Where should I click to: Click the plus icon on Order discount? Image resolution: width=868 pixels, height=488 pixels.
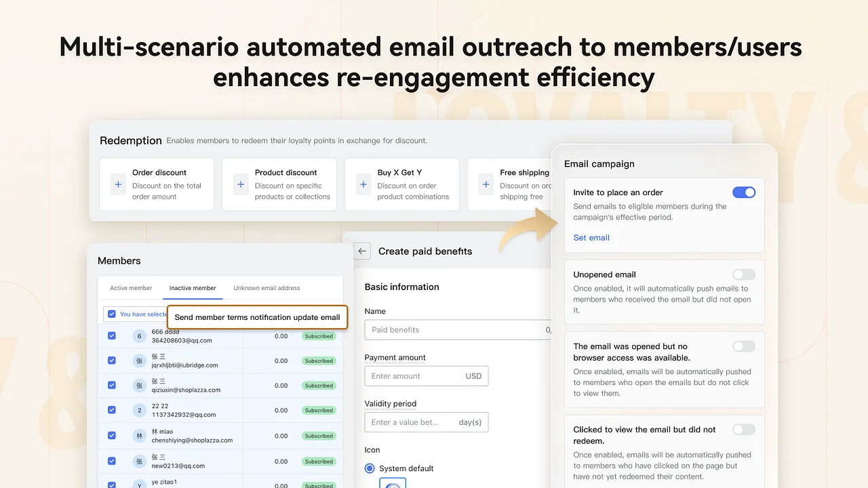(x=118, y=184)
